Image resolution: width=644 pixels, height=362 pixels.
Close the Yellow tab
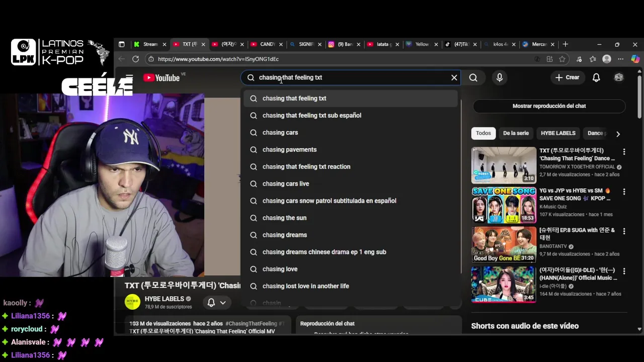436,44
